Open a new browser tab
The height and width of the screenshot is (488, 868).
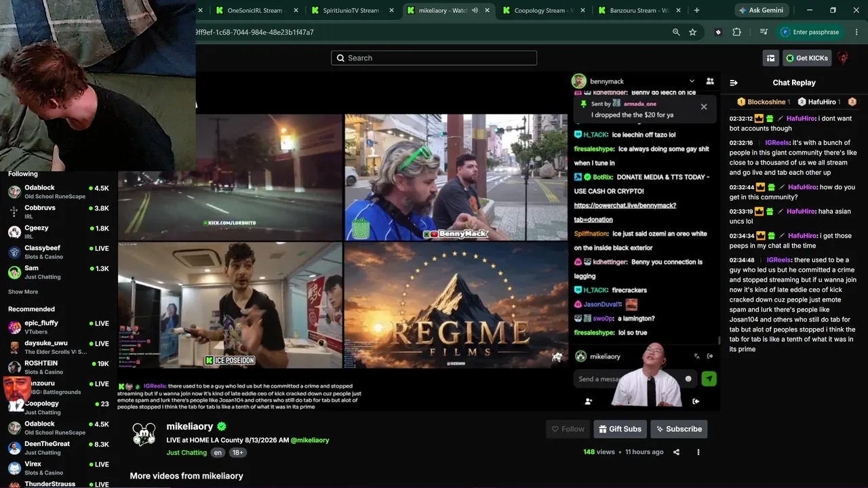tap(696, 10)
